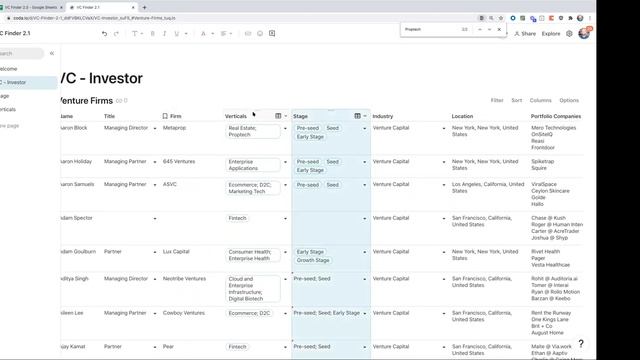Screen dimensions: 640x360
Task: Open Verticals dropdown for 645 Ventures row
Action: pyautogui.click(x=285, y=162)
